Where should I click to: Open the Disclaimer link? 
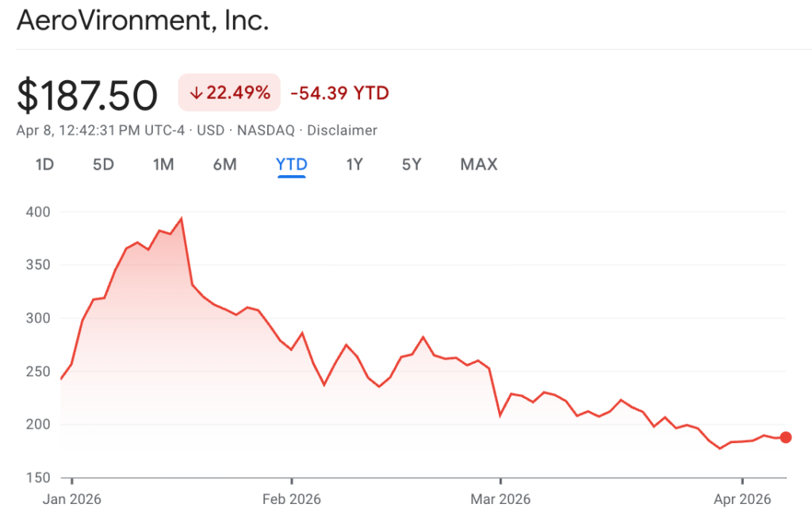coord(342,130)
